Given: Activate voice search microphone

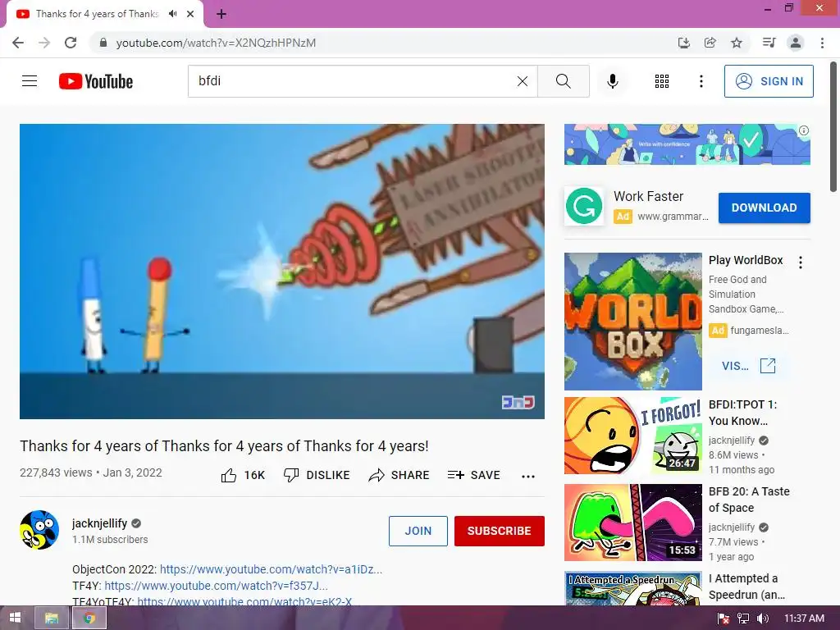Looking at the screenshot, I should [612, 81].
